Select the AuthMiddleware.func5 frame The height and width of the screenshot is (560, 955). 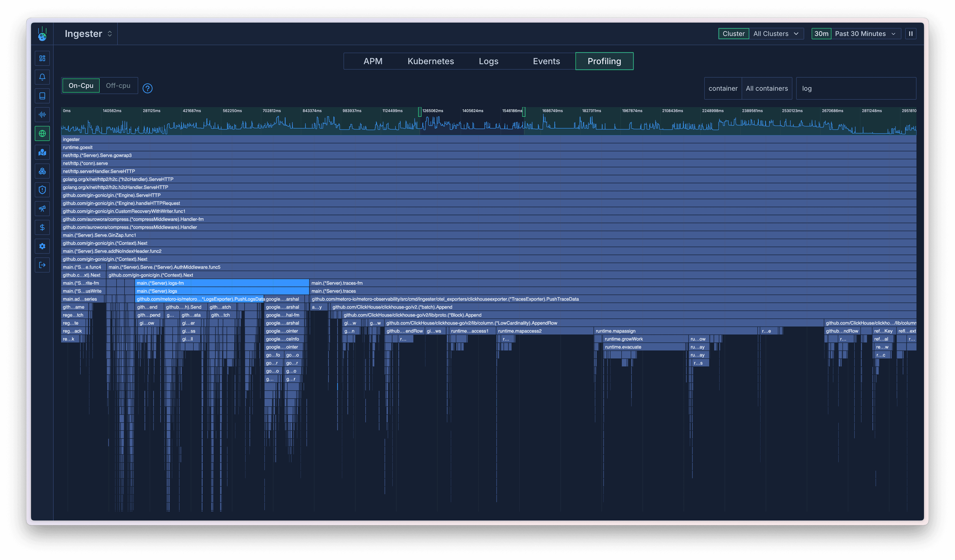point(512,267)
